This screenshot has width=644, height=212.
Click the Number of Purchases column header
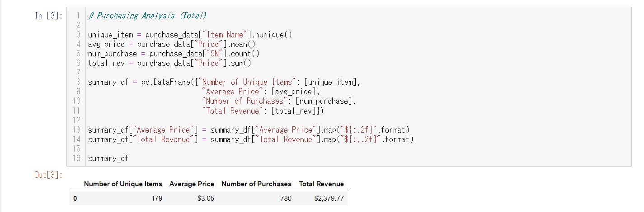pyautogui.click(x=257, y=184)
